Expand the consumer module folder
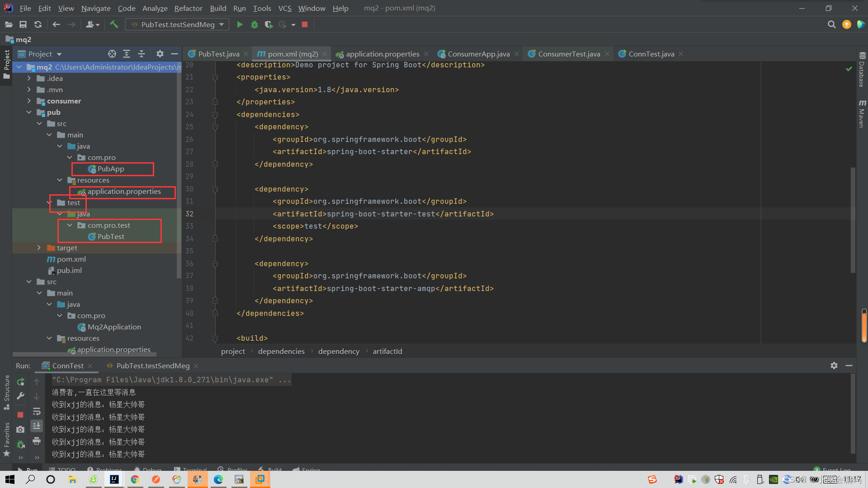 point(29,101)
